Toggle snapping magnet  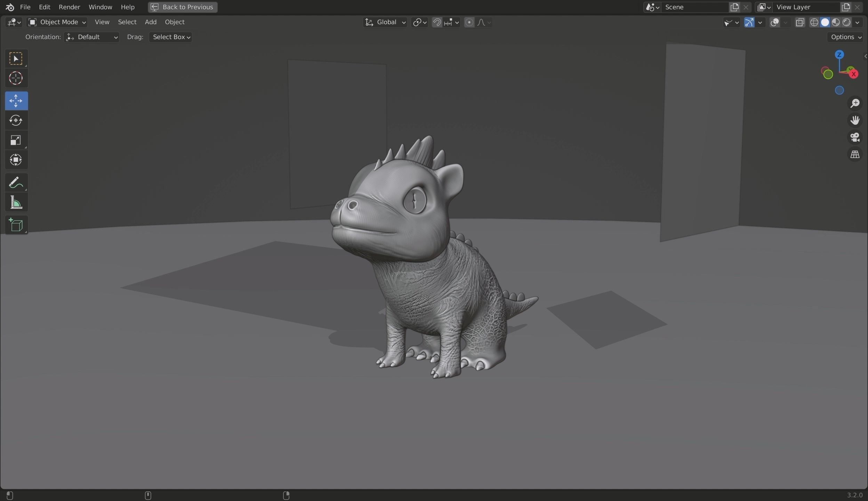[437, 22]
